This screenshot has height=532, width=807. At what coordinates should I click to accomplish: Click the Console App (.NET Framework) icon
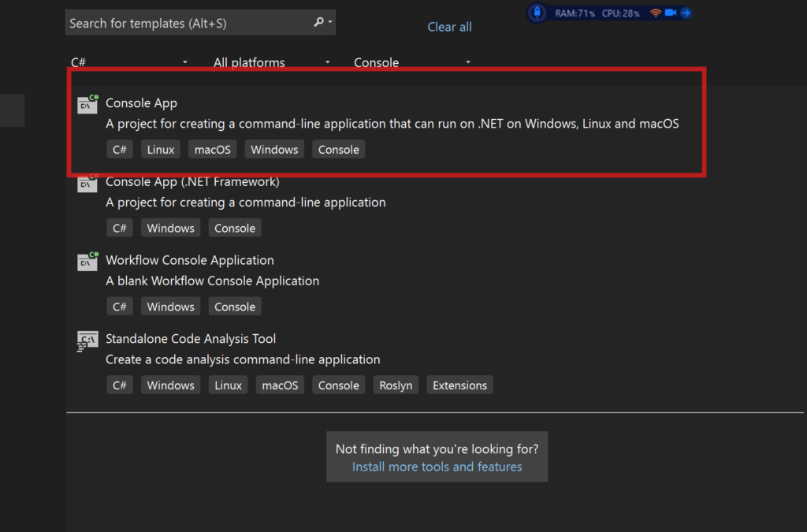[87, 184]
